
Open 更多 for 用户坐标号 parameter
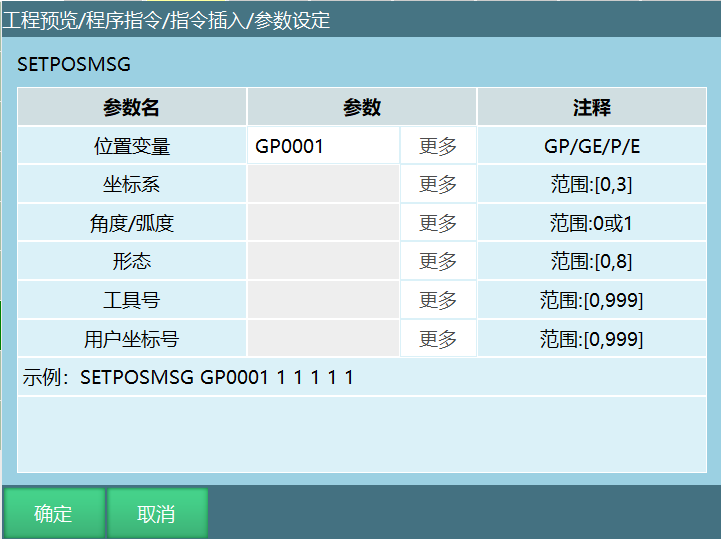[438, 339]
